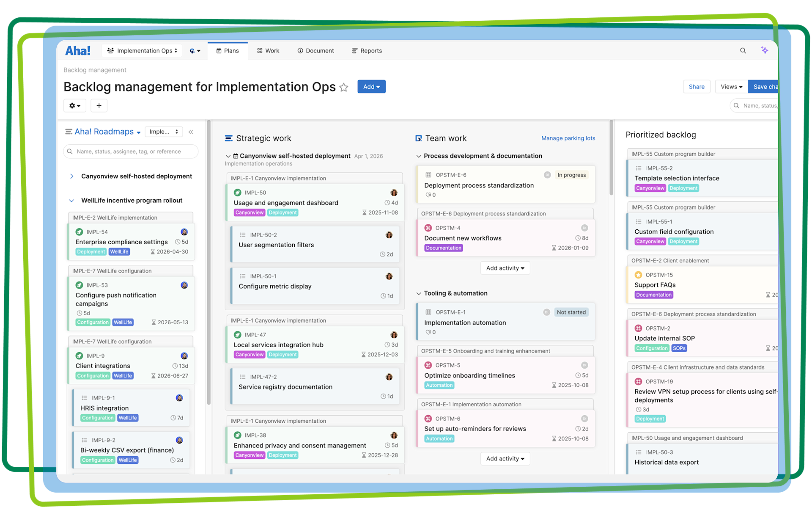812x510 pixels.
Task: Favorite this page with the star icon
Action: point(344,87)
